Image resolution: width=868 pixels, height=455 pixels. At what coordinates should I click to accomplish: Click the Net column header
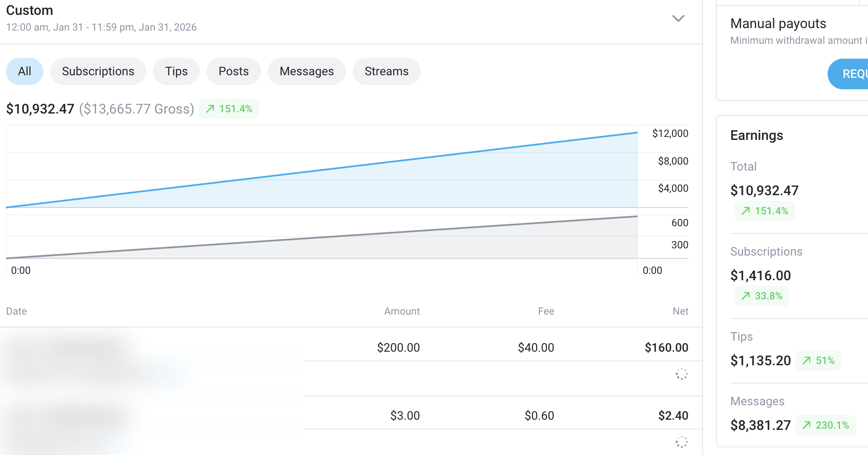[x=681, y=311]
